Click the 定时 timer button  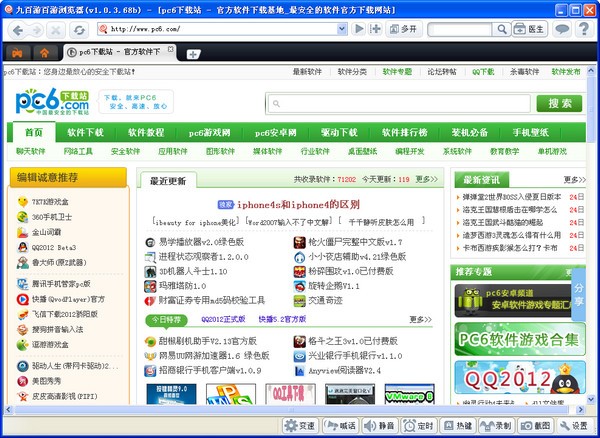click(x=418, y=425)
